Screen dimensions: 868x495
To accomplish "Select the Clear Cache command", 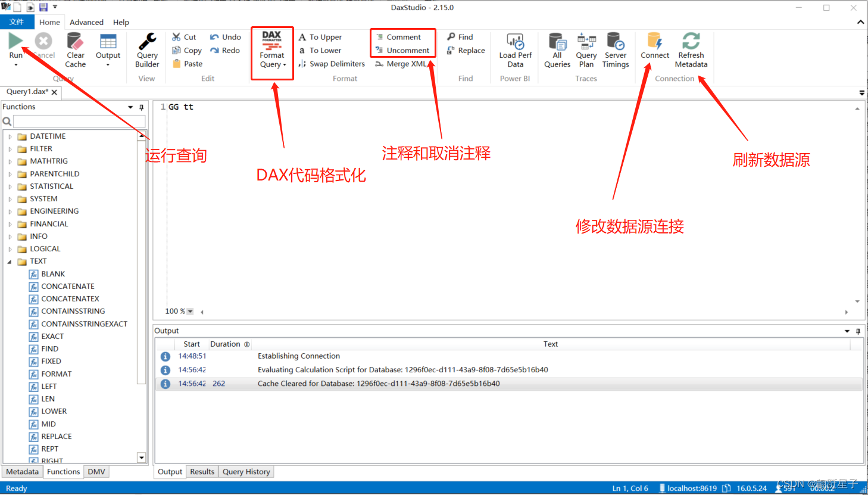I will coord(75,51).
